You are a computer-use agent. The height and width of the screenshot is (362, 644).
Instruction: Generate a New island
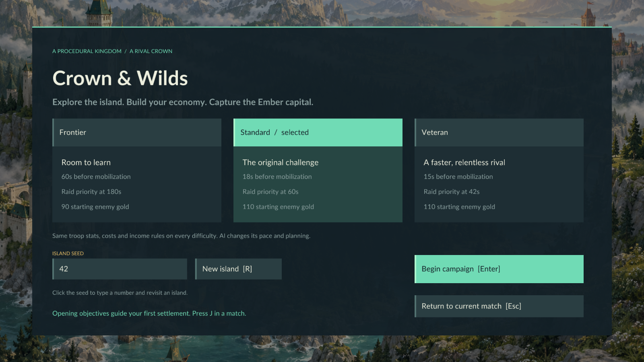(238, 269)
